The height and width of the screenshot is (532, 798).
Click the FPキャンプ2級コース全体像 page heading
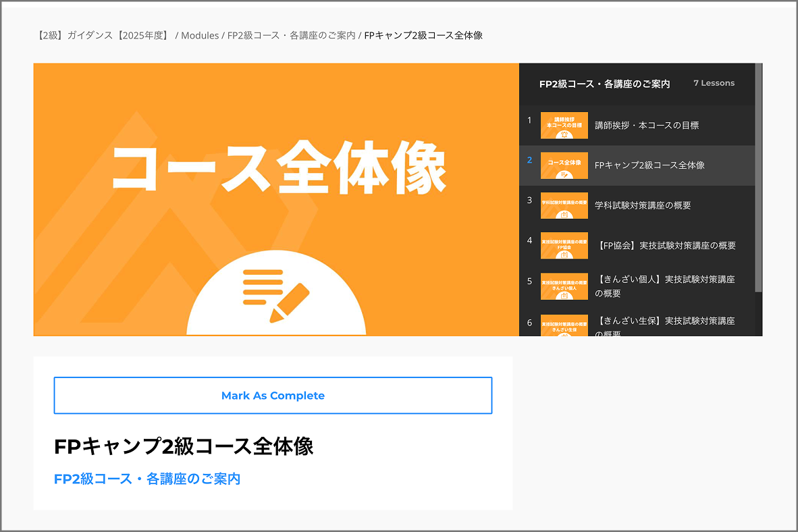coord(184,446)
